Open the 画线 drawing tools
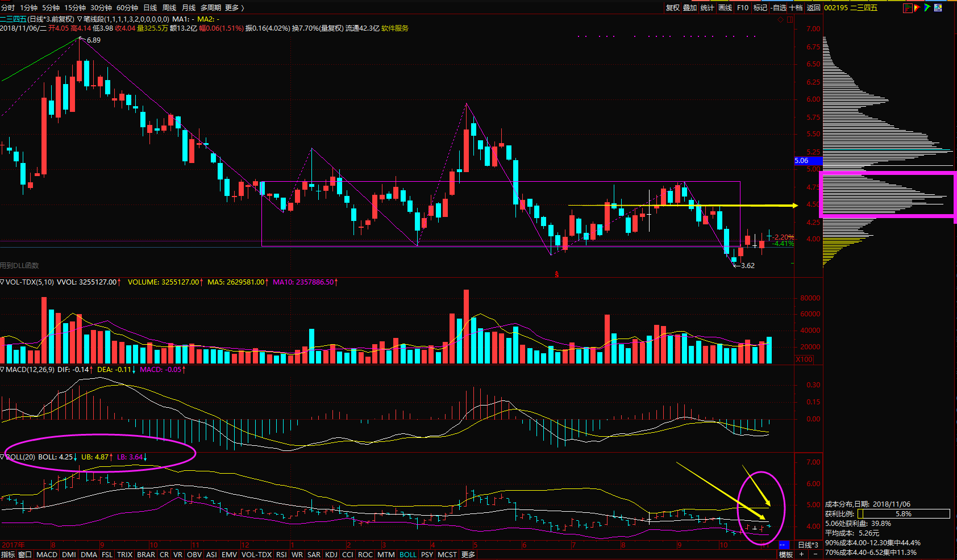 click(x=725, y=7)
